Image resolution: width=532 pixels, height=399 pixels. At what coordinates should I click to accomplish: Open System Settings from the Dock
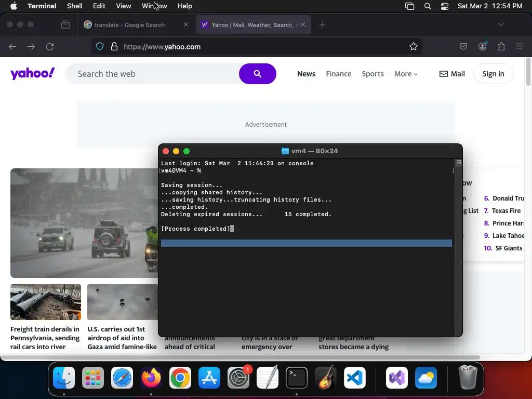pyautogui.click(x=238, y=378)
